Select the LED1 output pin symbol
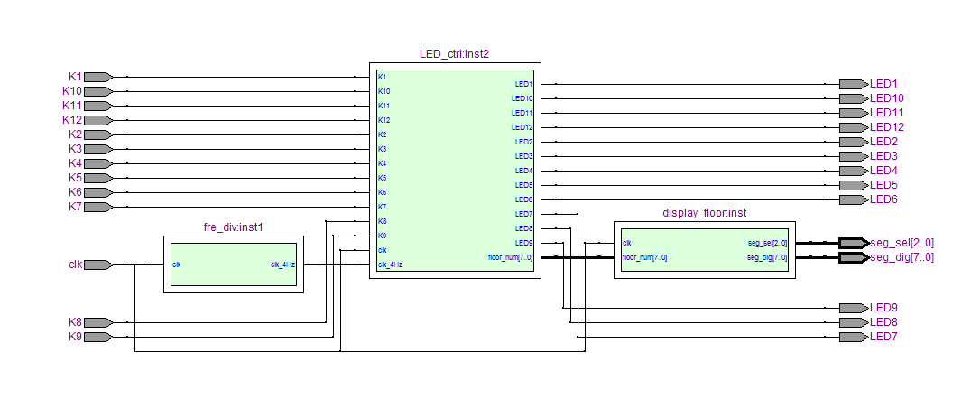This screenshot has width=980, height=408. click(854, 84)
